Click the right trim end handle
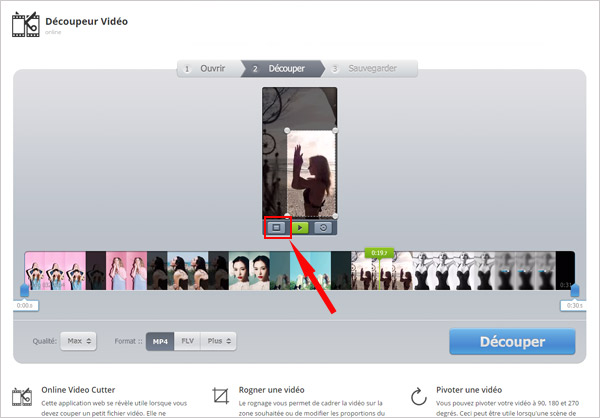 point(574,291)
